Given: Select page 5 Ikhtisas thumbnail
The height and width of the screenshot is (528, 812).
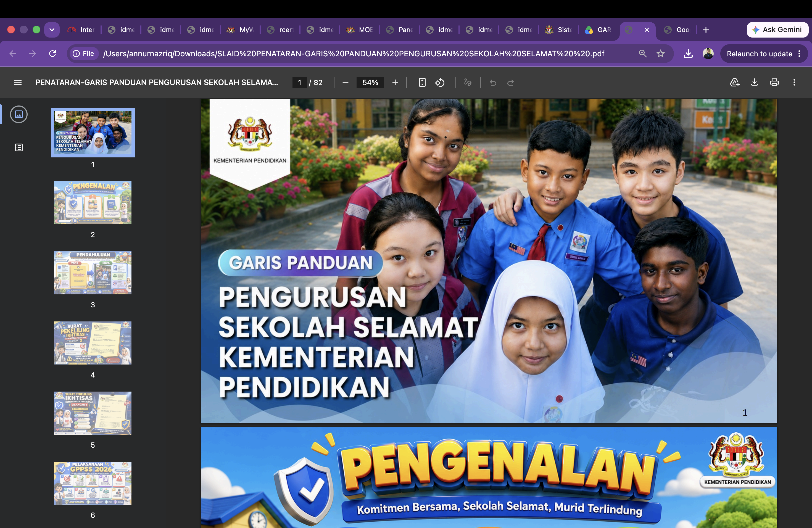Looking at the screenshot, I should pos(93,413).
